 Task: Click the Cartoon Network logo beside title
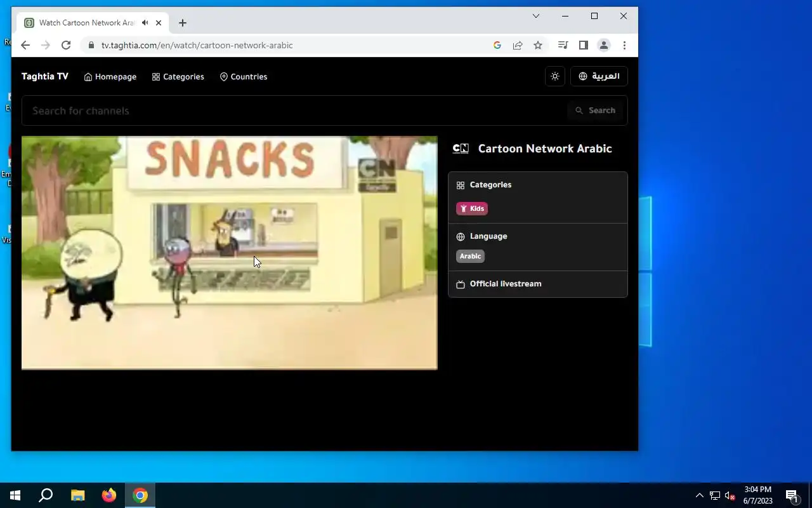tap(461, 149)
